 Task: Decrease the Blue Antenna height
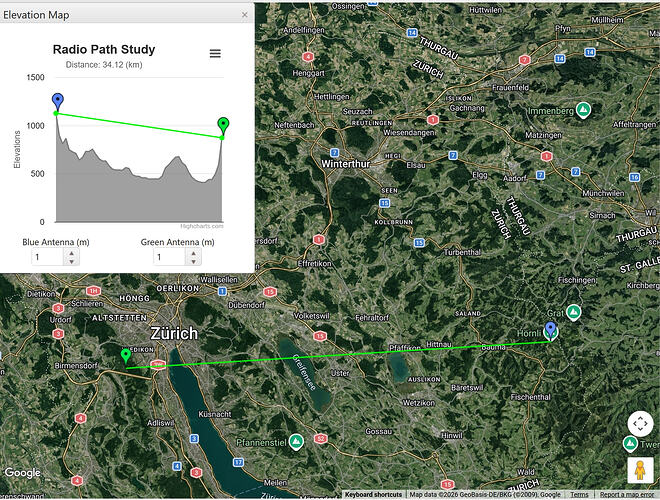coord(70,261)
